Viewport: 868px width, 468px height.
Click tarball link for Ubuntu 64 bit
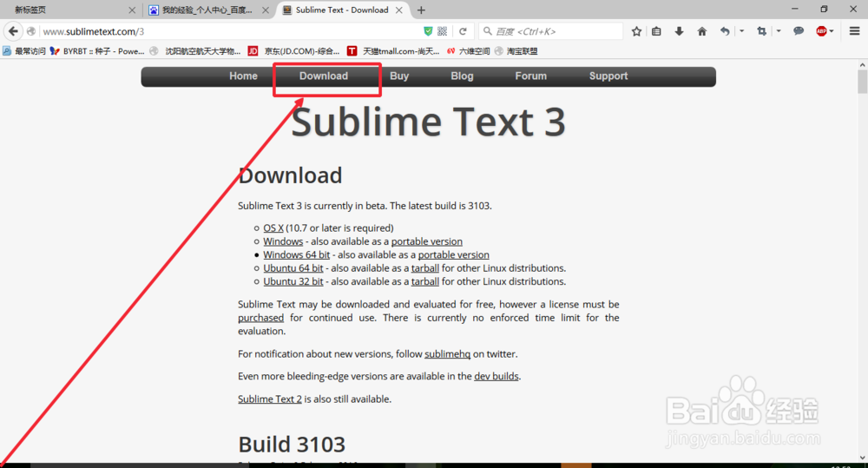pos(425,268)
